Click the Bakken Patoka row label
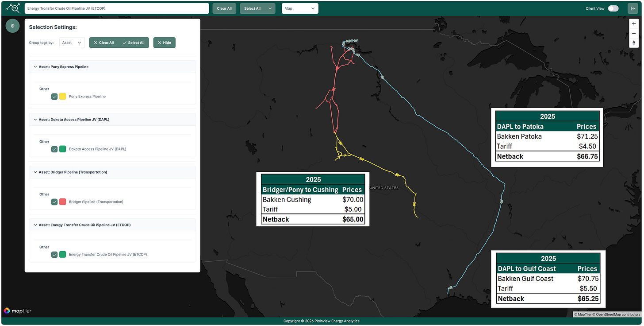 [519, 136]
